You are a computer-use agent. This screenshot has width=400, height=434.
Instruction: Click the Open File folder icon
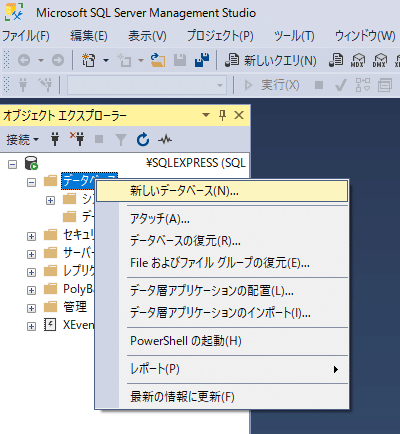(158, 60)
